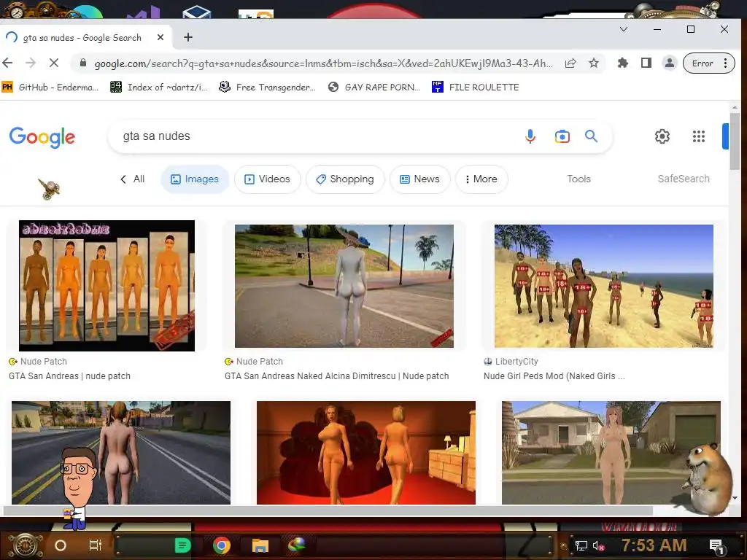Open the Tools filter options

pos(578,179)
